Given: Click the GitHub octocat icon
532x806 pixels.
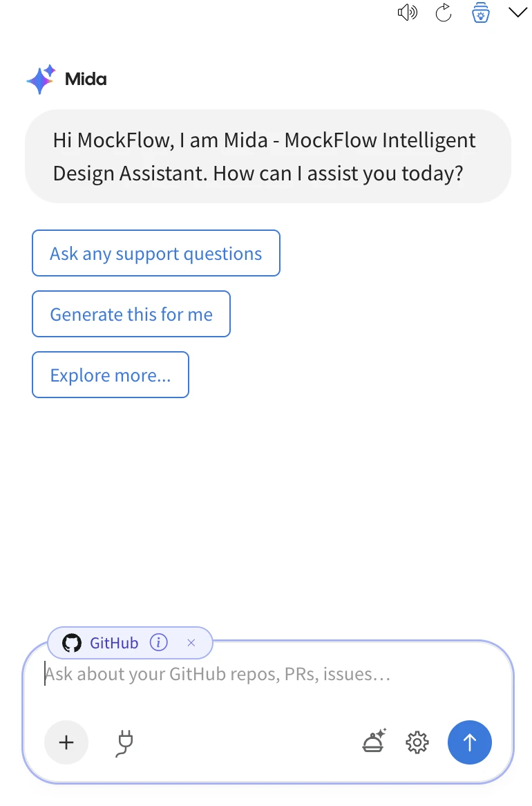Looking at the screenshot, I should pos(72,643).
